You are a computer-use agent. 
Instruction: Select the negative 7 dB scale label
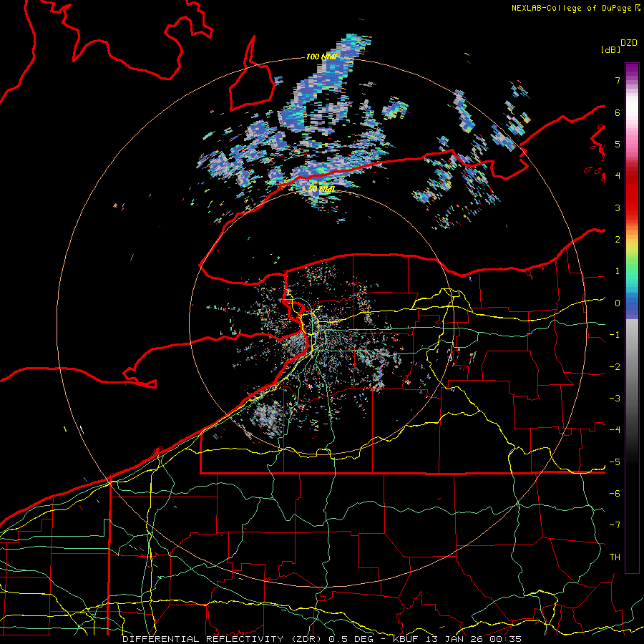615,525
